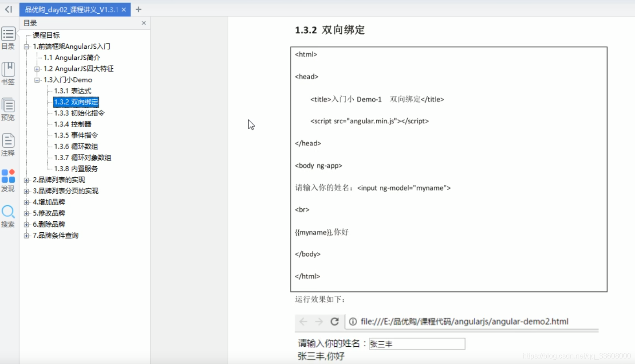Go to 1.1 AngularJS简介 section
This screenshot has width=635, height=364.
pyautogui.click(x=72, y=58)
